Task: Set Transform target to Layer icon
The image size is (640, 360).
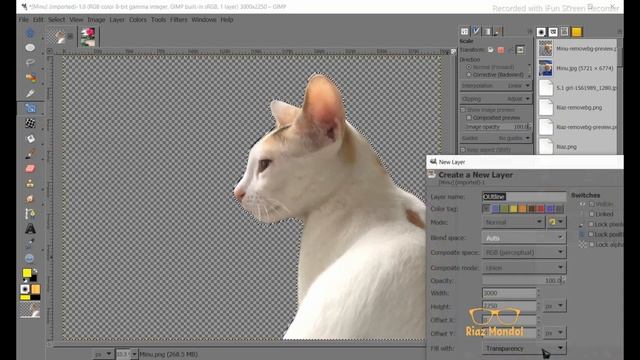Action: [491, 50]
